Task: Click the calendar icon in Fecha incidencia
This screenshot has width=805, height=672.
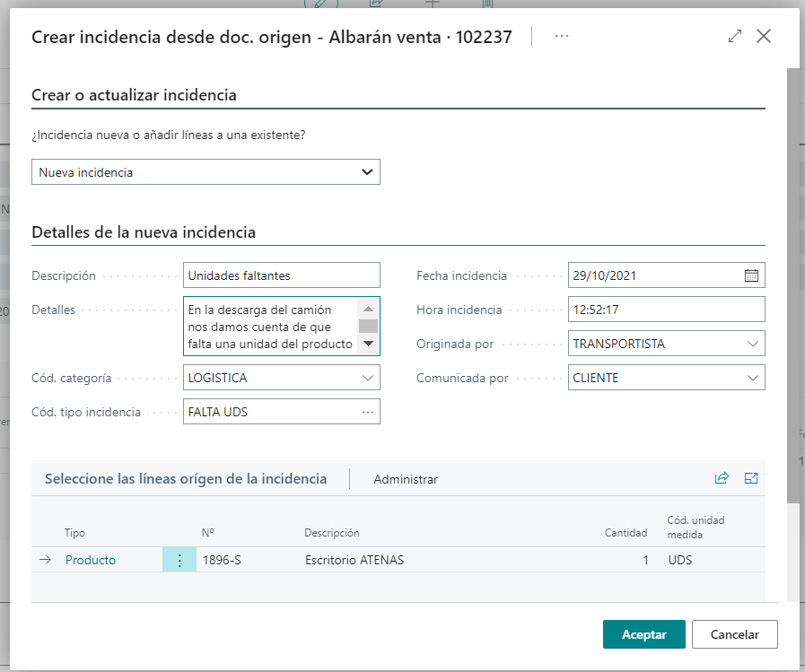Action: point(751,275)
